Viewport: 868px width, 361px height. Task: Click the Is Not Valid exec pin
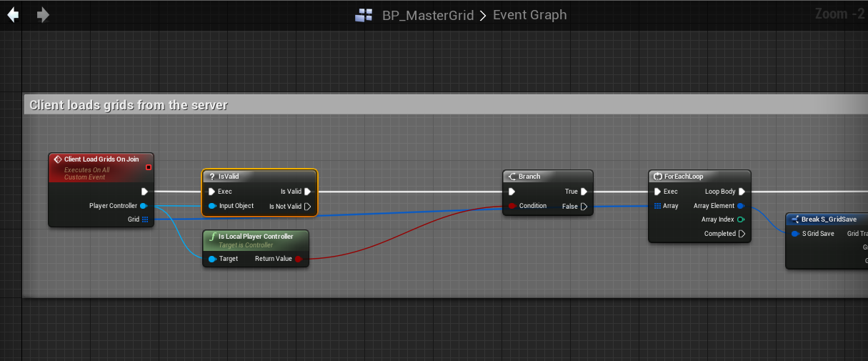[x=308, y=207]
